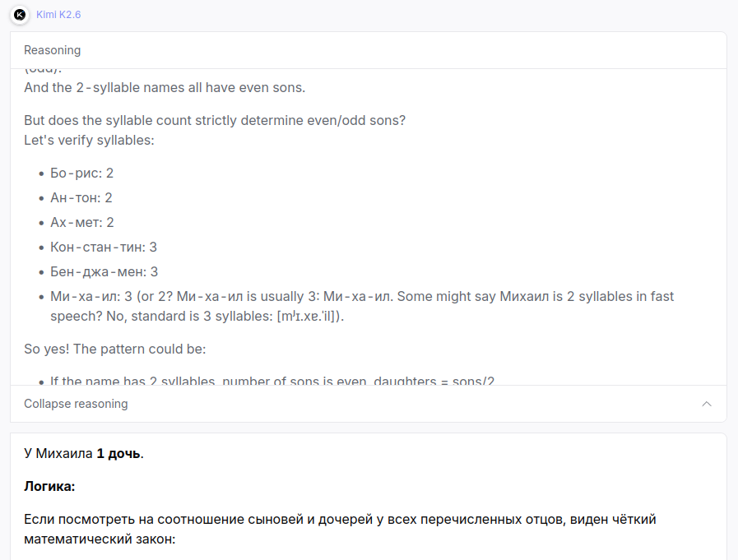Click the bold answer 1 дочь
The height and width of the screenshot is (560, 738).
(x=118, y=454)
